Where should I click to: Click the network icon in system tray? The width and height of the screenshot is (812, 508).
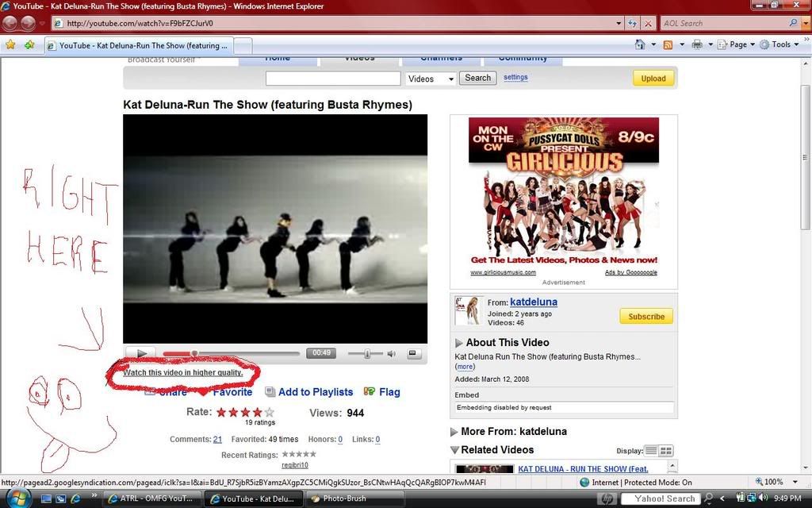752,498
